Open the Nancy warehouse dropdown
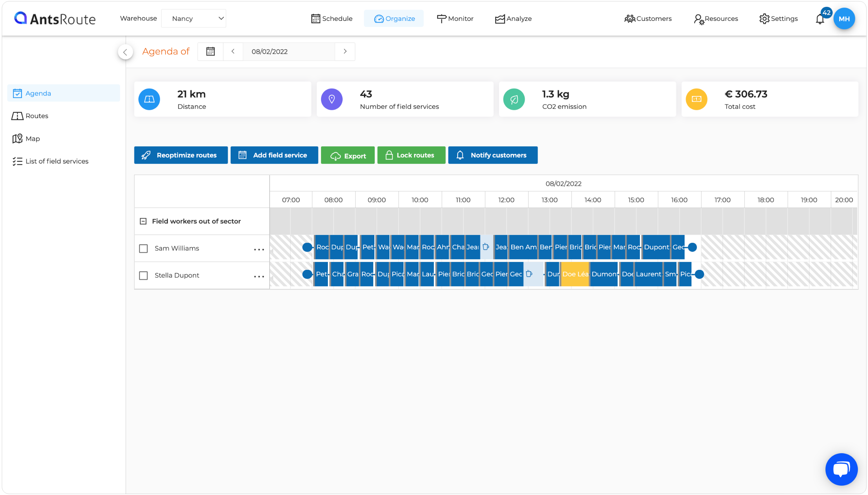The height and width of the screenshot is (495, 868). tap(194, 18)
